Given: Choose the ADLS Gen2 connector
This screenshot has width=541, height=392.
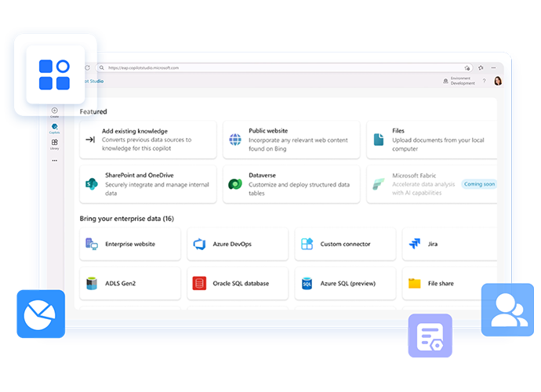Looking at the screenshot, I should [130, 283].
